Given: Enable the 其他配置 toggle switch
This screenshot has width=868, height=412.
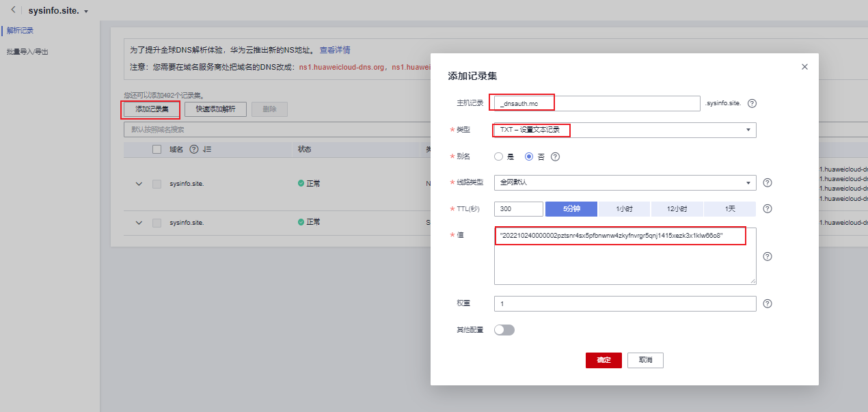Looking at the screenshot, I should (504, 329).
